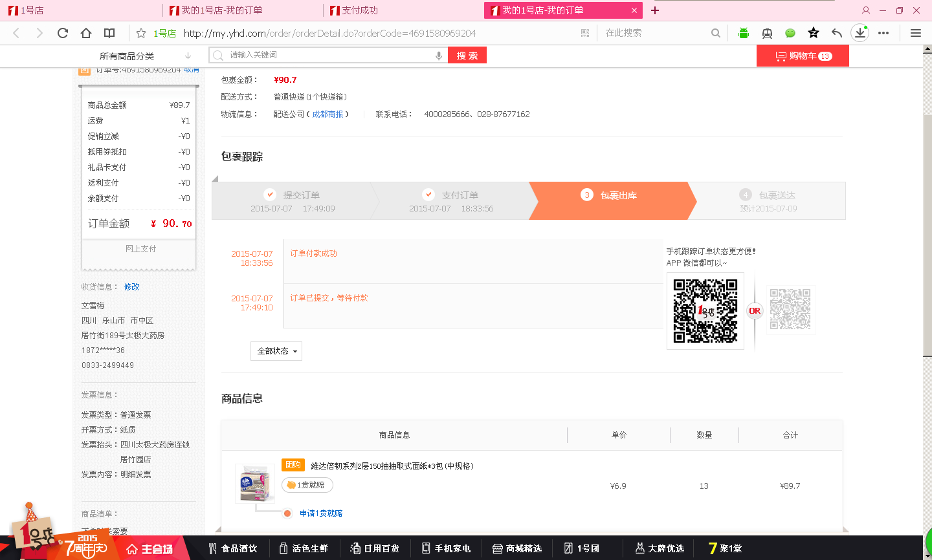Open the 维达倍韧系列 tissue product link

[x=392, y=466]
